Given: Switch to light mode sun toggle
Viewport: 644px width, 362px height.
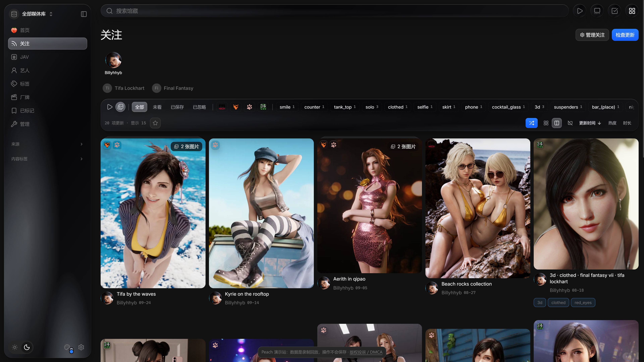Looking at the screenshot, I should 15,347.
